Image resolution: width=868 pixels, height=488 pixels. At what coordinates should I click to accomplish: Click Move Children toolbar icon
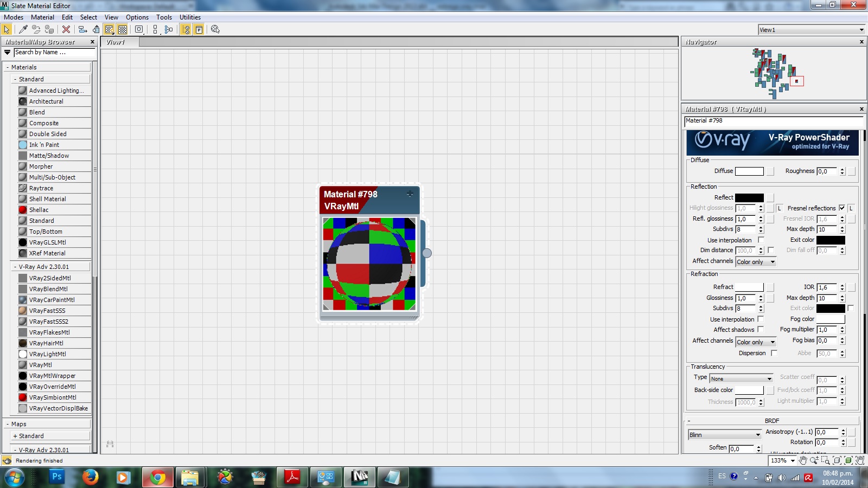[82, 29]
